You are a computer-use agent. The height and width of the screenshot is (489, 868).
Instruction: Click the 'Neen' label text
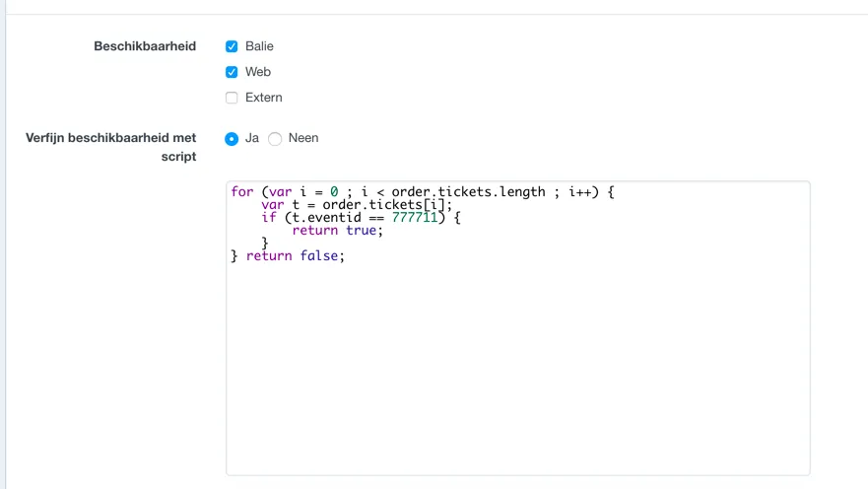pos(303,138)
